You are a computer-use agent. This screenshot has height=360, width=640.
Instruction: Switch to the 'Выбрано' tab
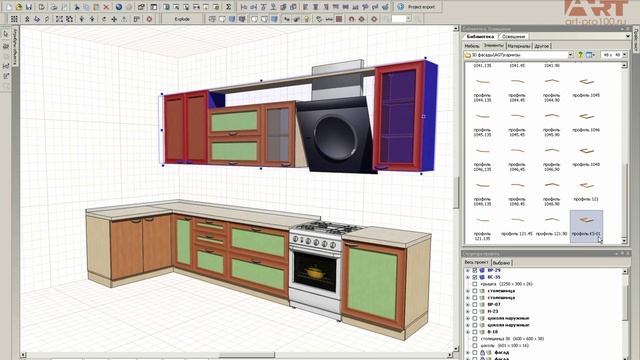tap(501, 262)
